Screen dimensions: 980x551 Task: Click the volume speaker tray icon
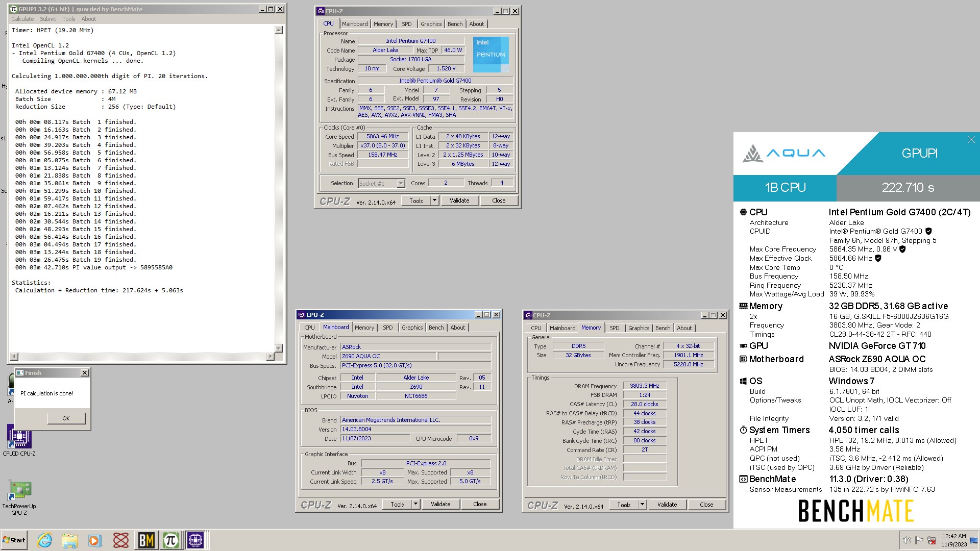pyautogui.click(x=906, y=540)
